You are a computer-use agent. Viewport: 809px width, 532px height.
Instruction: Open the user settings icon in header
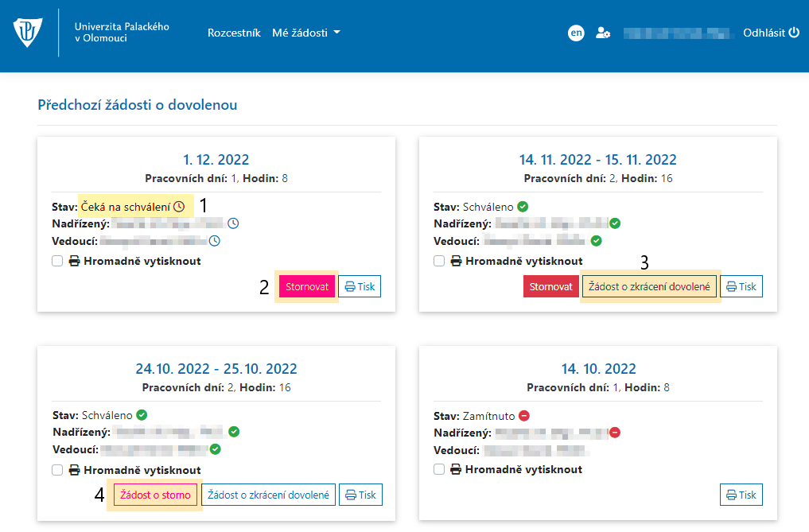(603, 33)
